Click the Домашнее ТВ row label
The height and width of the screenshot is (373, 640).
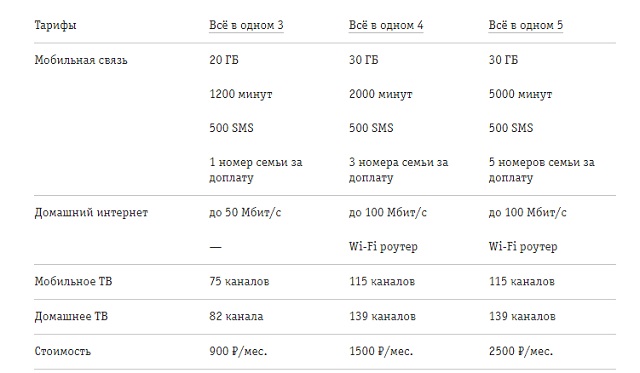71,316
